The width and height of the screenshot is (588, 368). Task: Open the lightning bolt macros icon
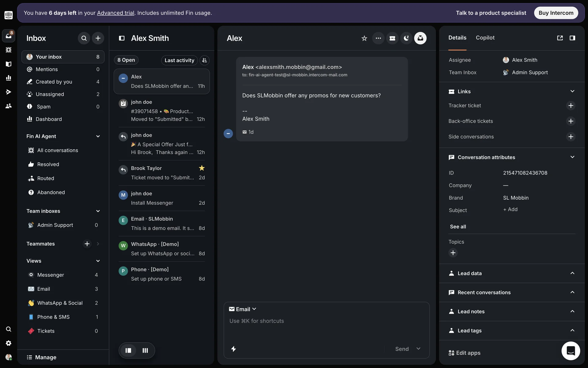pos(233,349)
